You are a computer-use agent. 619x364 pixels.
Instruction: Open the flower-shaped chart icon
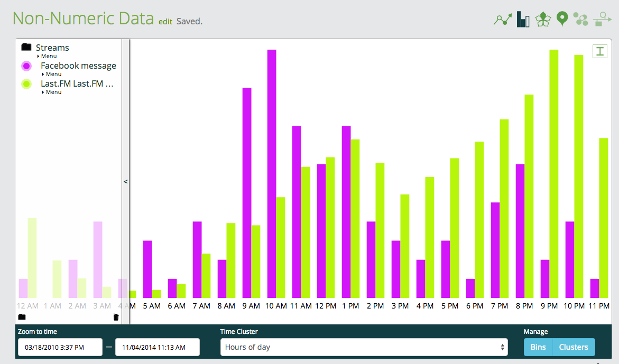(543, 20)
